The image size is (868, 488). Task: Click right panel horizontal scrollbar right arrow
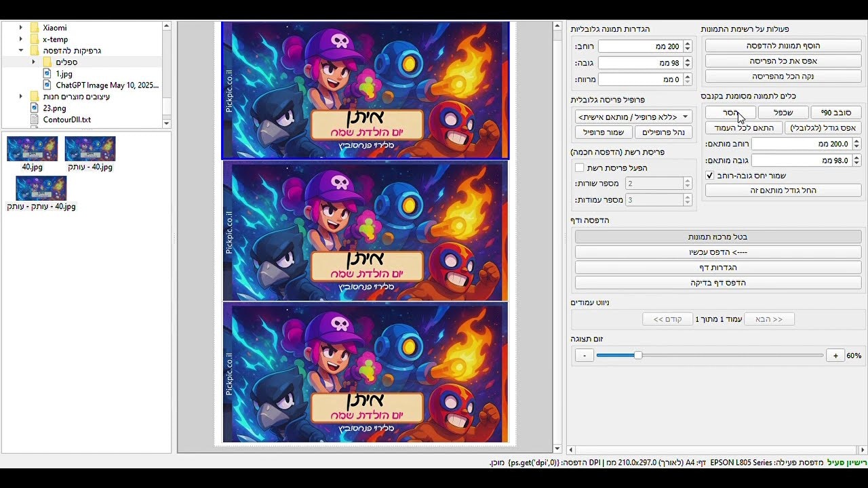click(863, 449)
